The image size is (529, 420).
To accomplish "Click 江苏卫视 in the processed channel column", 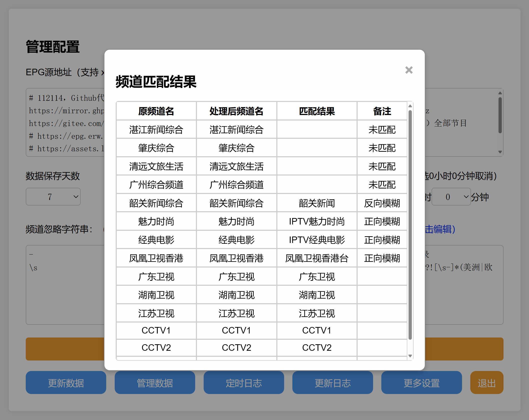I will (236, 313).
